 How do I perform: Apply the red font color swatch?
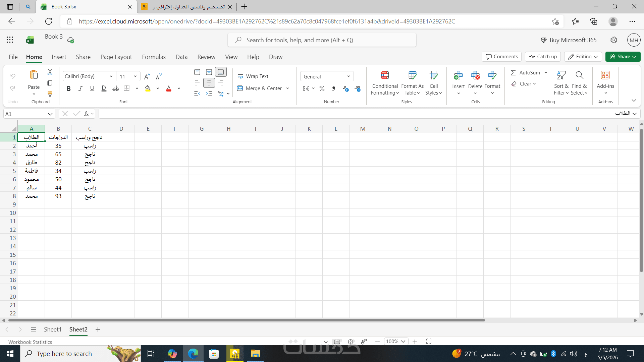click(169, 89)
